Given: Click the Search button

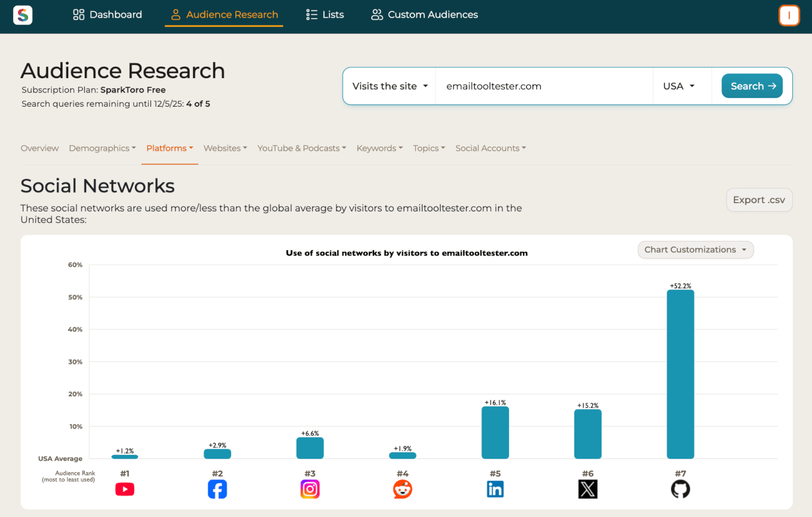Looking at the screenshot, I should 752,86.
